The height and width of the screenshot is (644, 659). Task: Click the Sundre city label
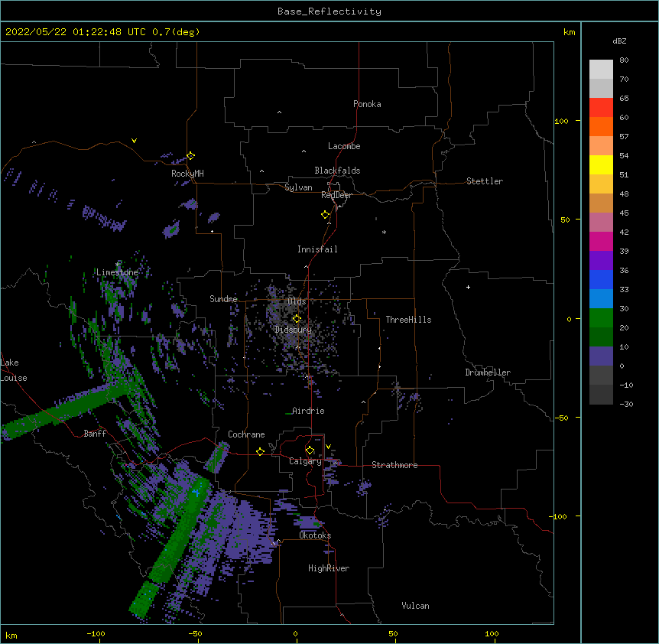click(223, 299)
